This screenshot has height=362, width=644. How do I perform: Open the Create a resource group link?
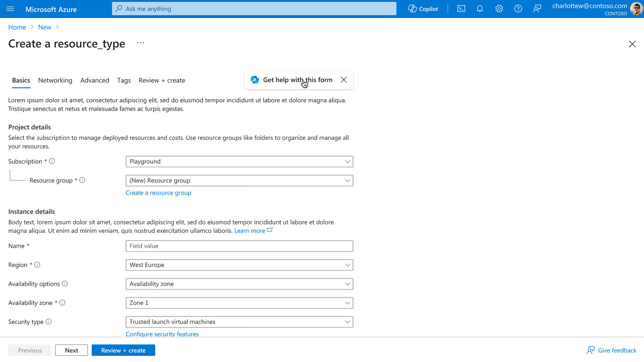coord(158,193)
